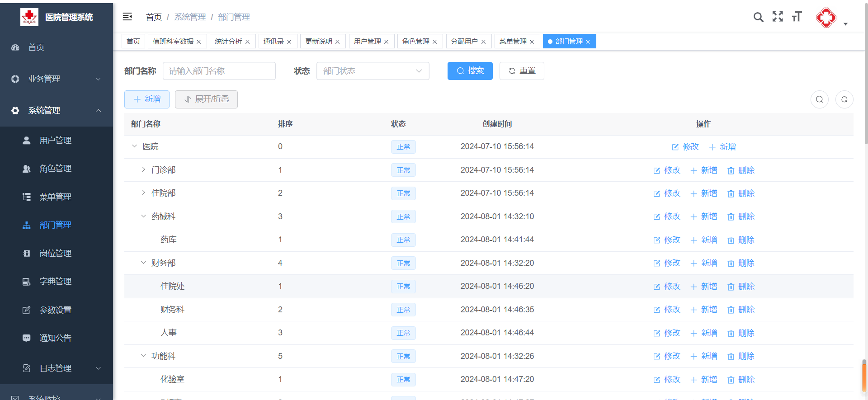Click the sidebar collapse hamburger icon
The height and width of the screenshot is (400, 868).
(127, 17)
